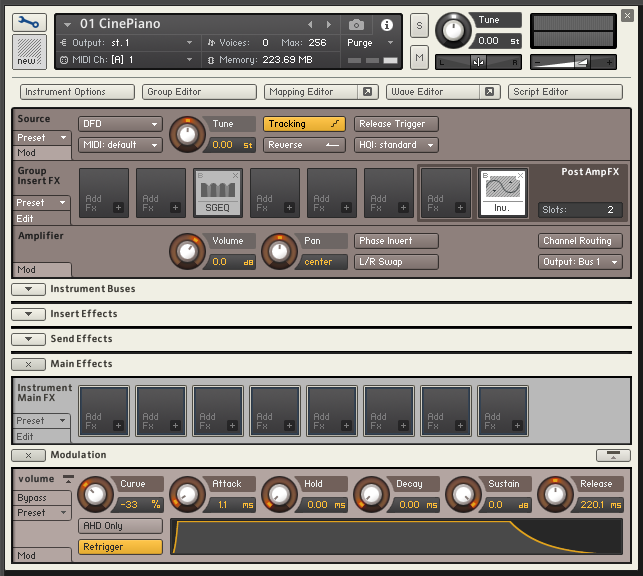Image resolution: width=643 pixels, height=576 pixels.
Task: Remove the Inv. effect with its X
Action: (520, 175)
